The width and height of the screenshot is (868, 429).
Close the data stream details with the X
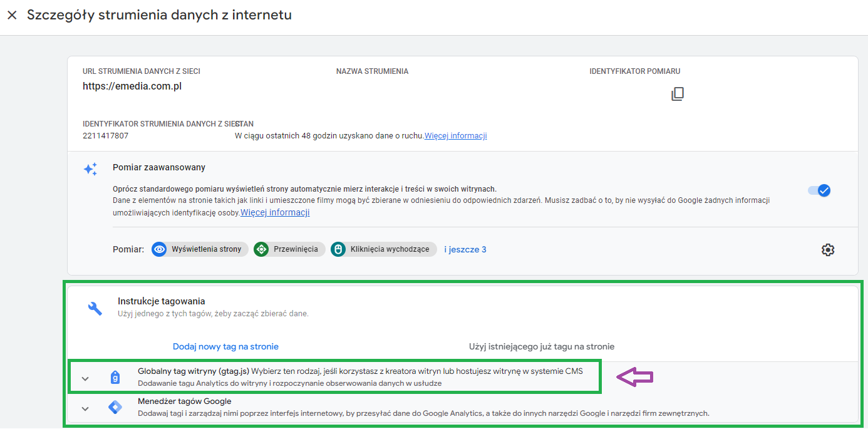12,15
